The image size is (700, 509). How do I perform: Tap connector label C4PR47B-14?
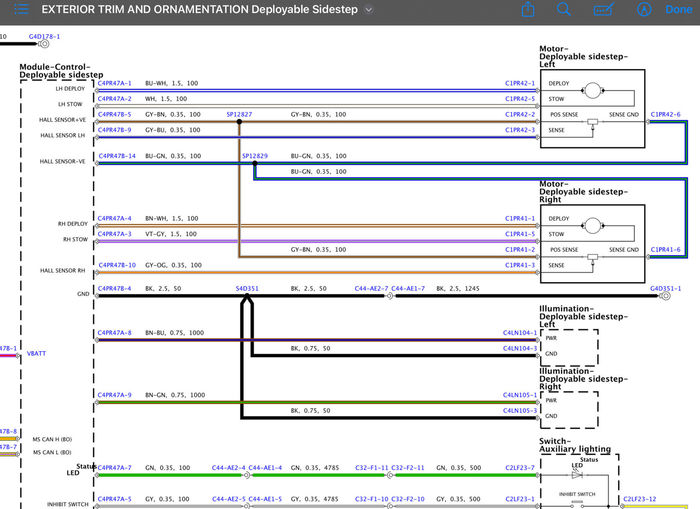tap(117, 156)
